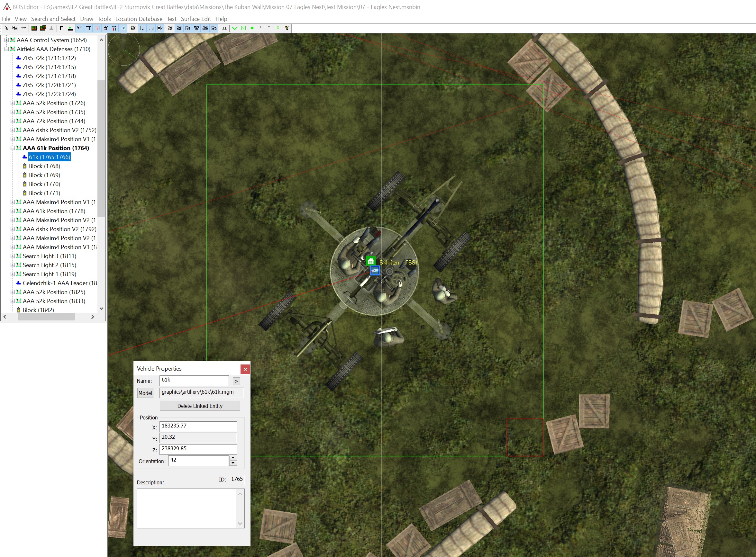Click the question mark help icon

tap(287, 28)
